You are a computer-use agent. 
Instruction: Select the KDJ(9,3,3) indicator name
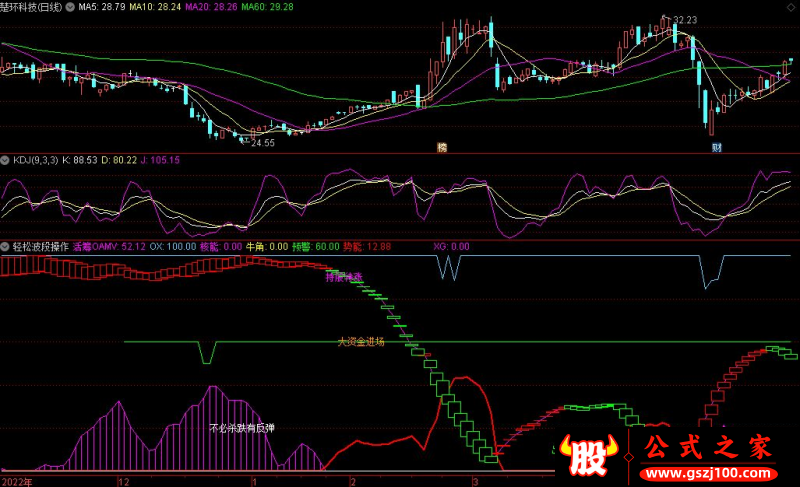(36, 160)
